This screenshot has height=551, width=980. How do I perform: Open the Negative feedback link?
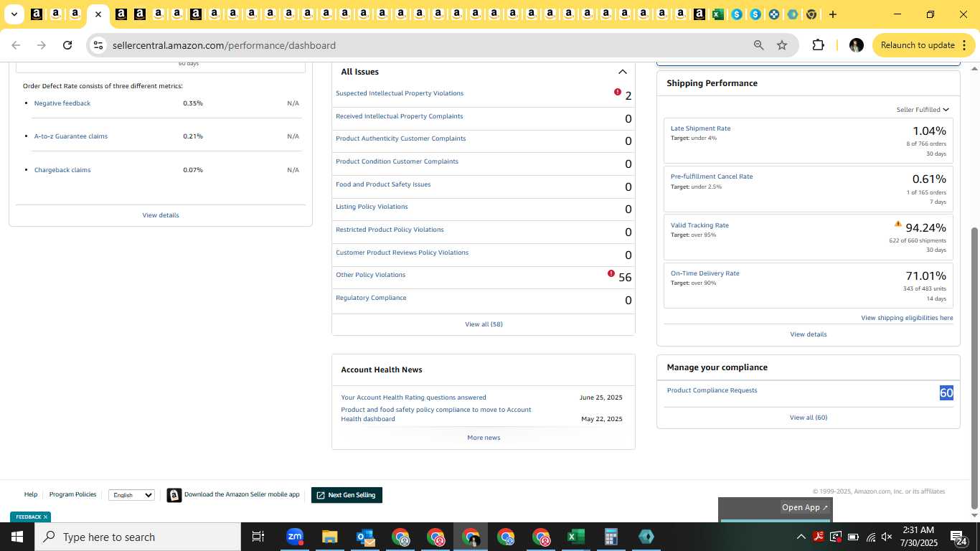62,103
